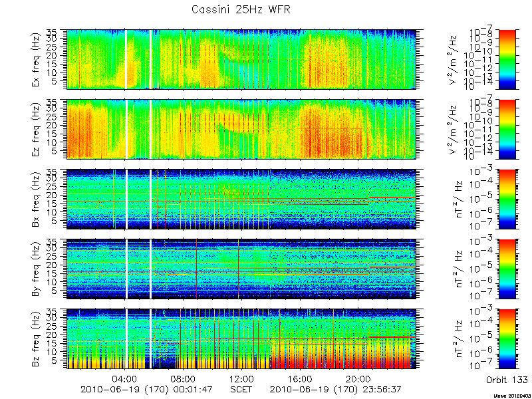The width and height of the screenshot is (532, 399).
Task: Select the By frequency spectrogram panel
Action: (x=241, y=269)
